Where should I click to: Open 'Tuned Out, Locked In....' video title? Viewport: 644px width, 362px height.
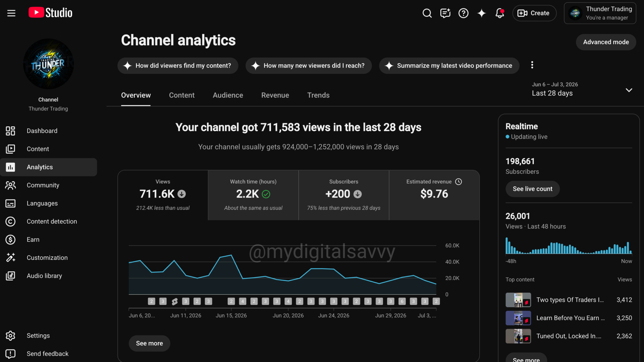569,336
